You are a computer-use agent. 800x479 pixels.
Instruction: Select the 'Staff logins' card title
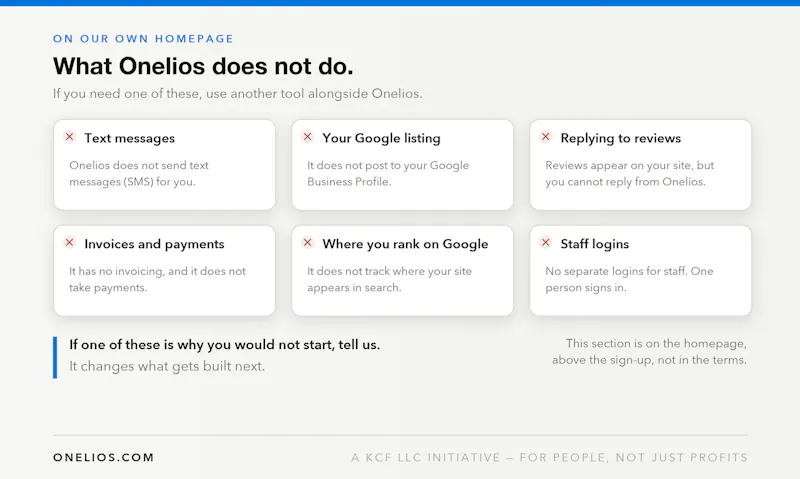pos(594,244)
